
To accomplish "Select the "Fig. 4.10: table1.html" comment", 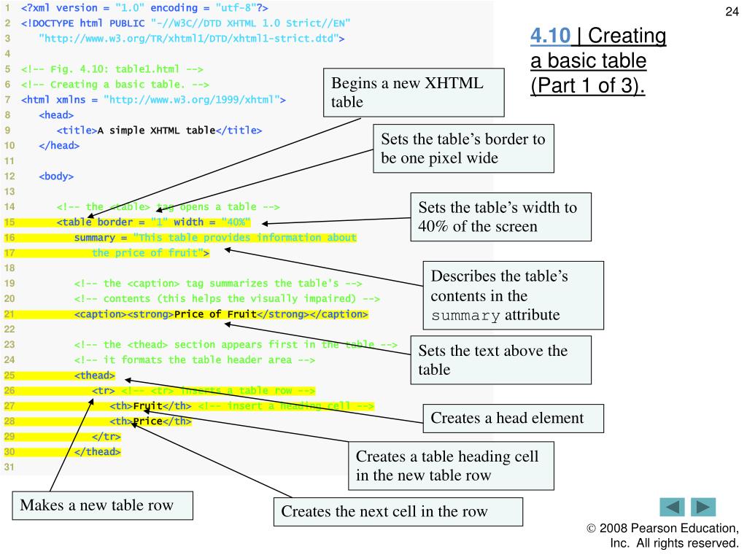I will [112, 69].
